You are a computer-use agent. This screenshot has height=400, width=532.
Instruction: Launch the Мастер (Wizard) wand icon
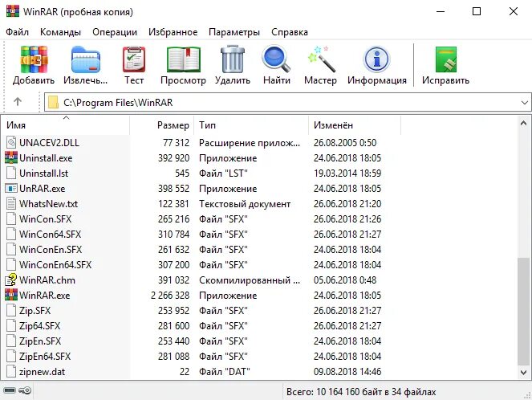point(321,59)
